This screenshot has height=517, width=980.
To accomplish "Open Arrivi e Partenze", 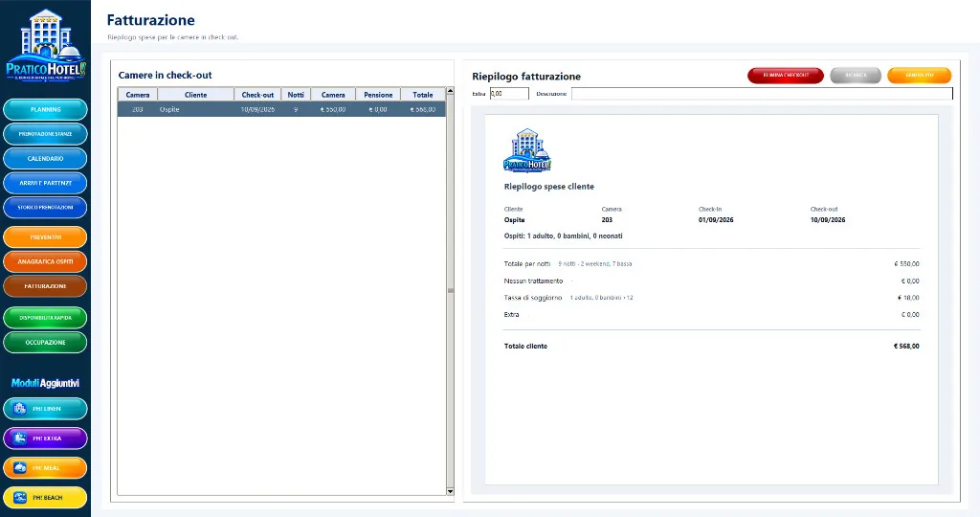I will coord(45,183).
